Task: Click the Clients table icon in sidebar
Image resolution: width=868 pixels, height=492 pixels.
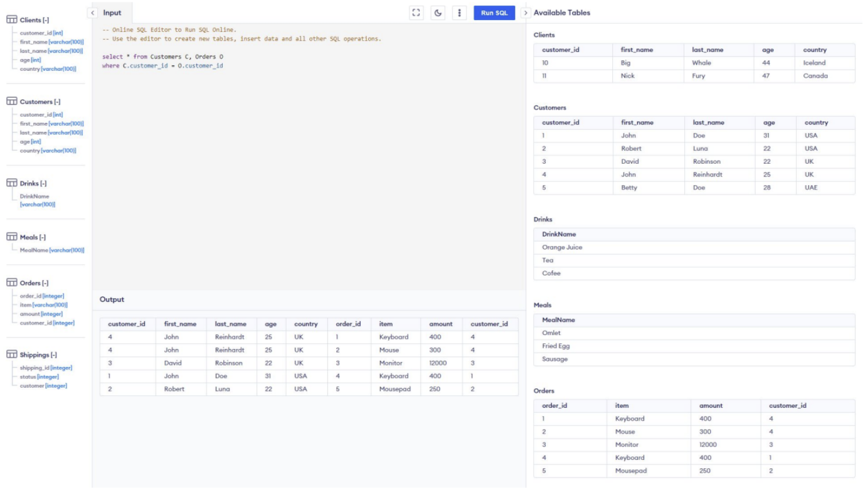Action: (11, 21)
